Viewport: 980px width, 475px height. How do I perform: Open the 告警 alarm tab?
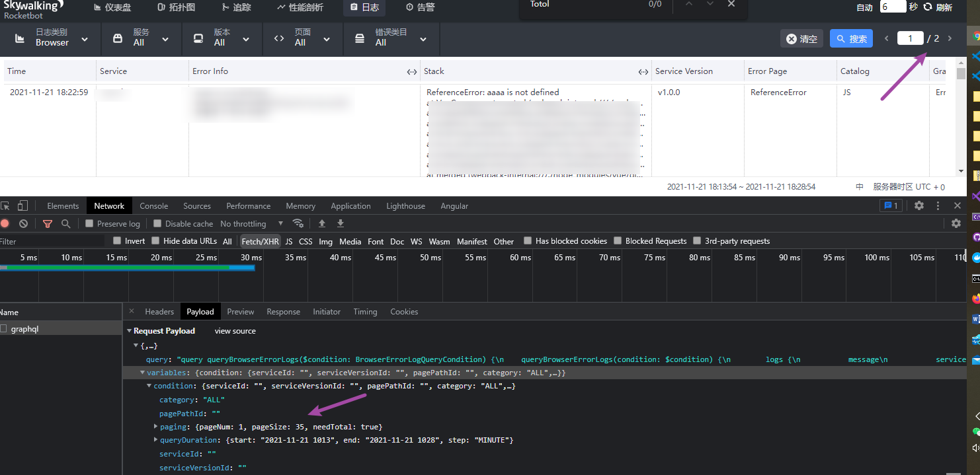(419, 7)
